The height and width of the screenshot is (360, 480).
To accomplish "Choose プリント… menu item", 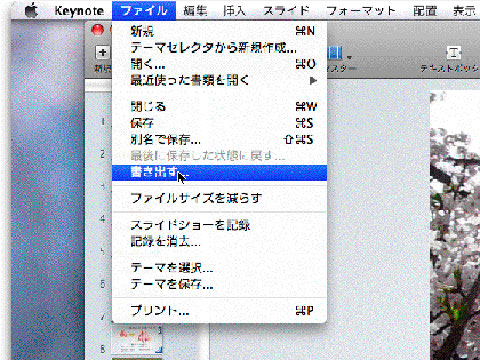I will coord(219,311).
